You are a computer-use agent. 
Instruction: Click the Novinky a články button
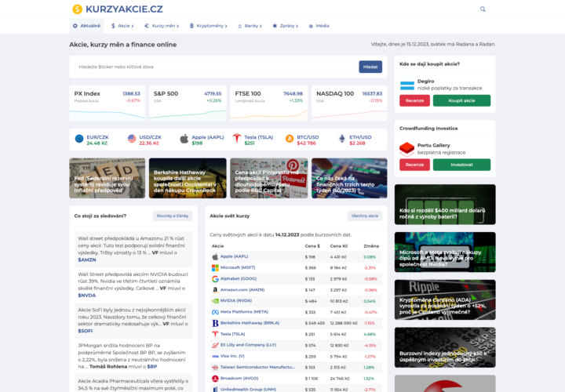pos(173,216)
